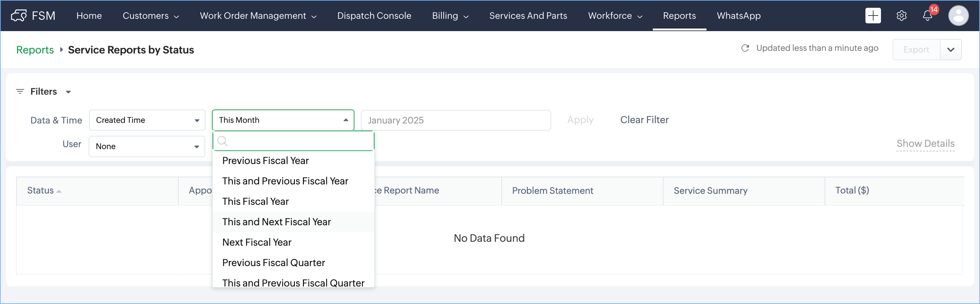Go back to Reports breadcrumb
980x304 pixels.
[x=35, y=50]
